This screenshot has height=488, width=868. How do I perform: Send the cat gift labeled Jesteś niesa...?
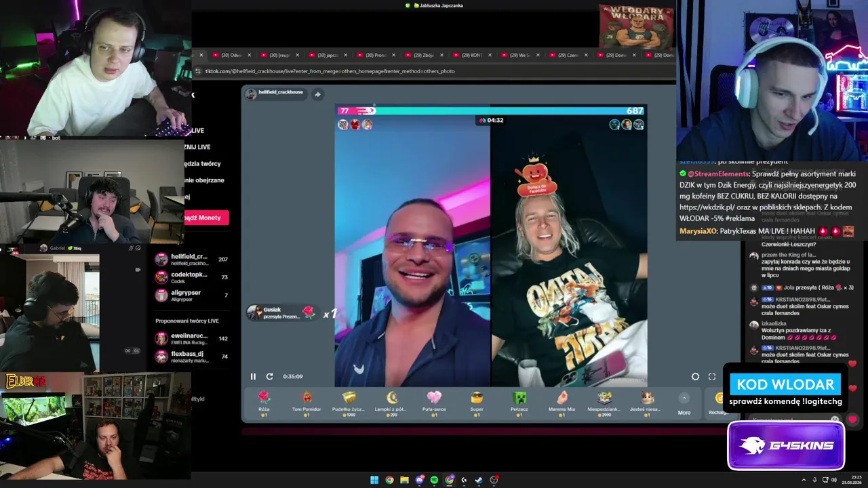pos(647,403)
